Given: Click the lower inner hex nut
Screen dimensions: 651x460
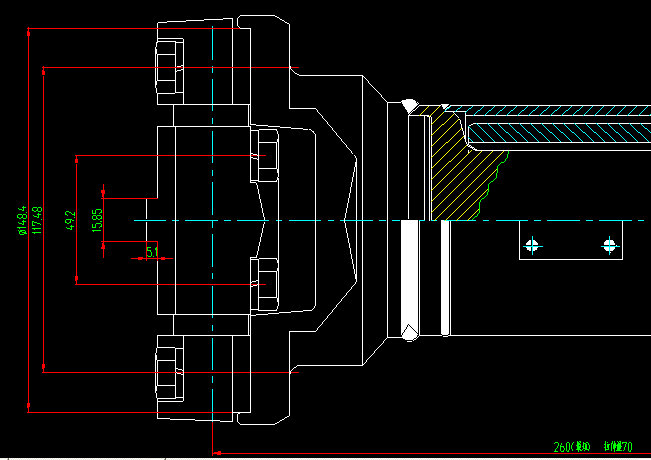Looking at the screenshot, I should (x=266, y=284).
